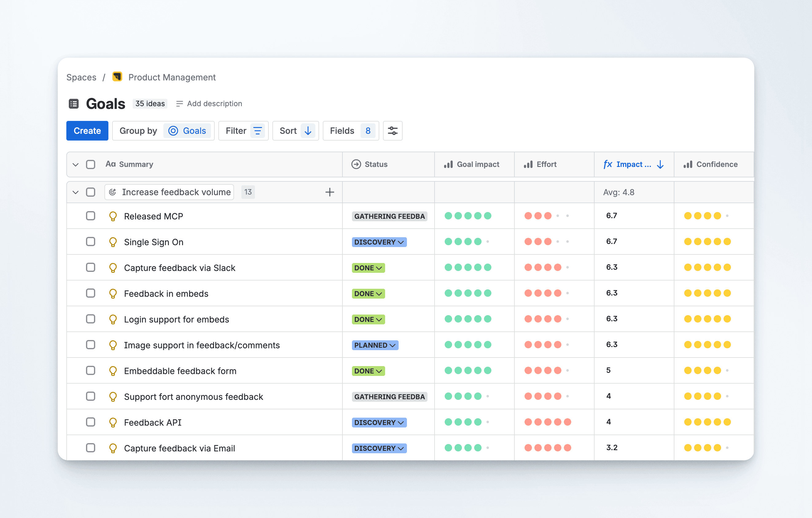Click the Sort arrow icon
Image resolution: width=812 pixels, height=518 pixels.
[x=307, y=131]
